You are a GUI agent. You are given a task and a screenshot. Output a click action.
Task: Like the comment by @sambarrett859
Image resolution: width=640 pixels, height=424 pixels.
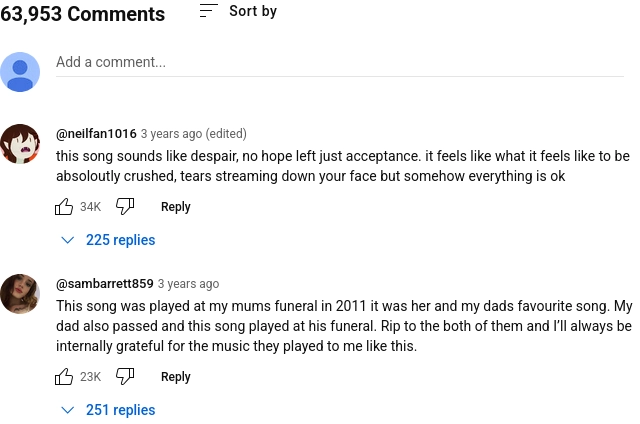[x=64, y=376]
